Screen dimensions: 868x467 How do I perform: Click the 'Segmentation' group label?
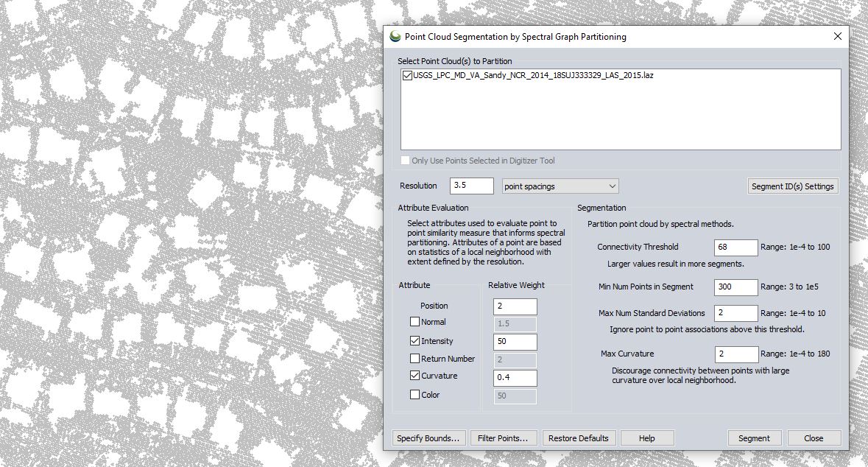(601, 208)
